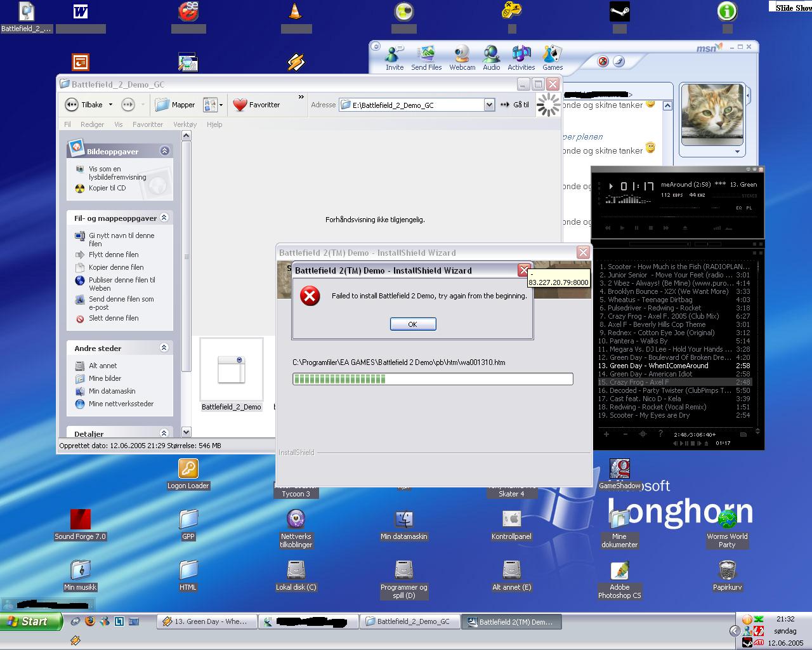Click the Gå til button
The width and height of the screenshot is (812, 650).
coord(515,105)
